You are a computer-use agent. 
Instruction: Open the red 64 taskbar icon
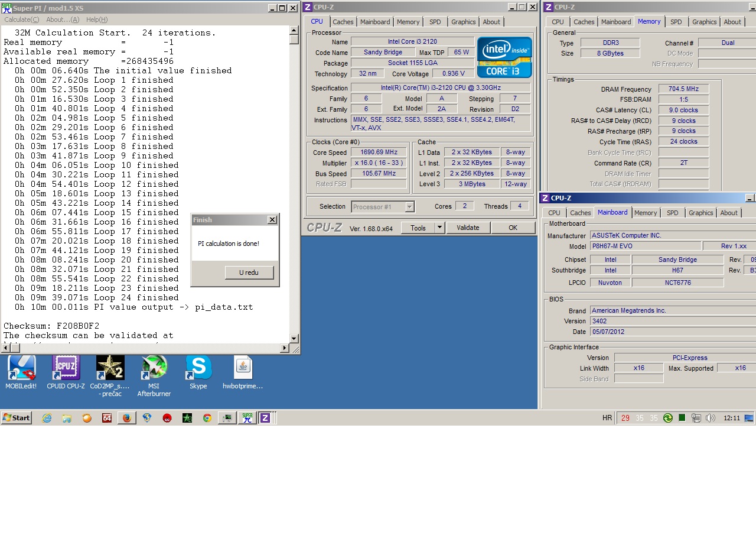[x=107, y=418]
